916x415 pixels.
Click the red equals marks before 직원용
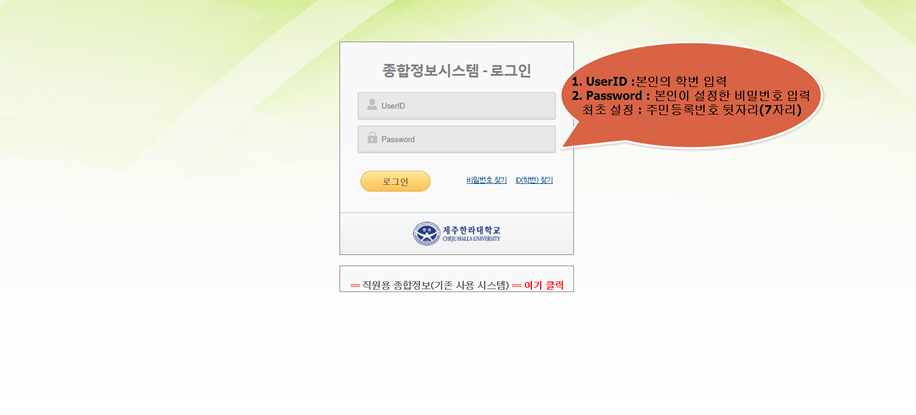(355, 286)
